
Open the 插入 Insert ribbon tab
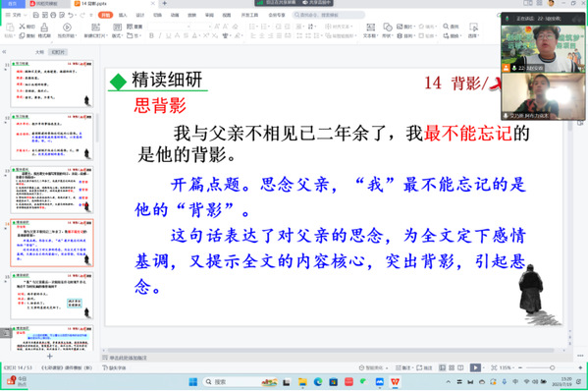tap(123, 15)
